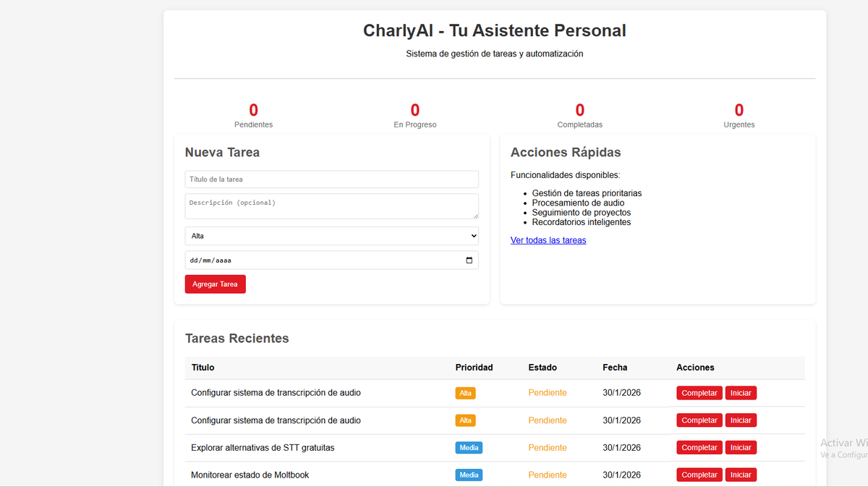868x487 pixels.
Task: Click the 'Prioridad' column header
Action: pos(474,368)
